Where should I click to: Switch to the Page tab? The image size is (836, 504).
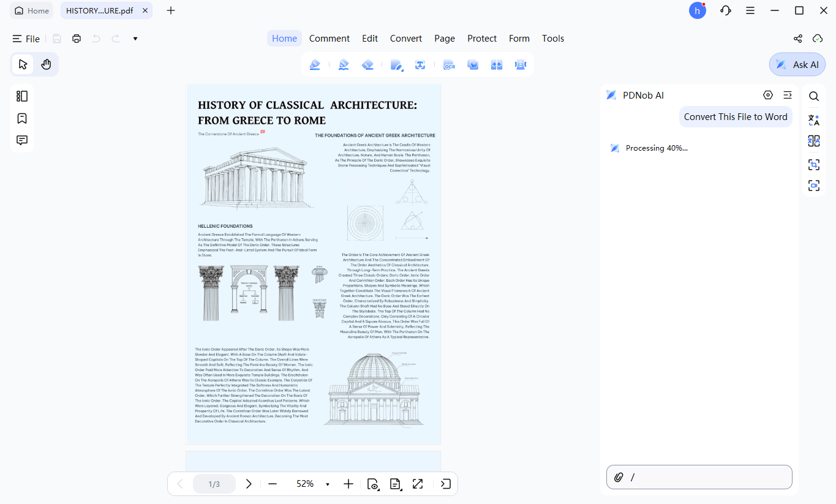click(445, 38)
